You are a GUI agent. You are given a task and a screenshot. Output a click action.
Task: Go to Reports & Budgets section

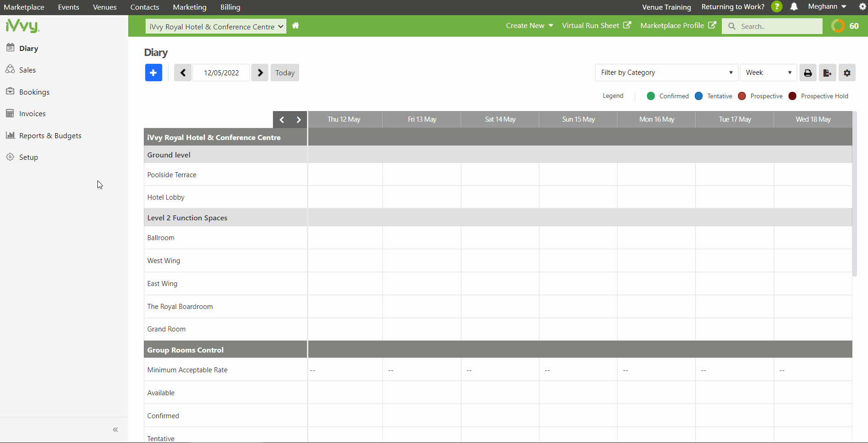pos(50,135)
